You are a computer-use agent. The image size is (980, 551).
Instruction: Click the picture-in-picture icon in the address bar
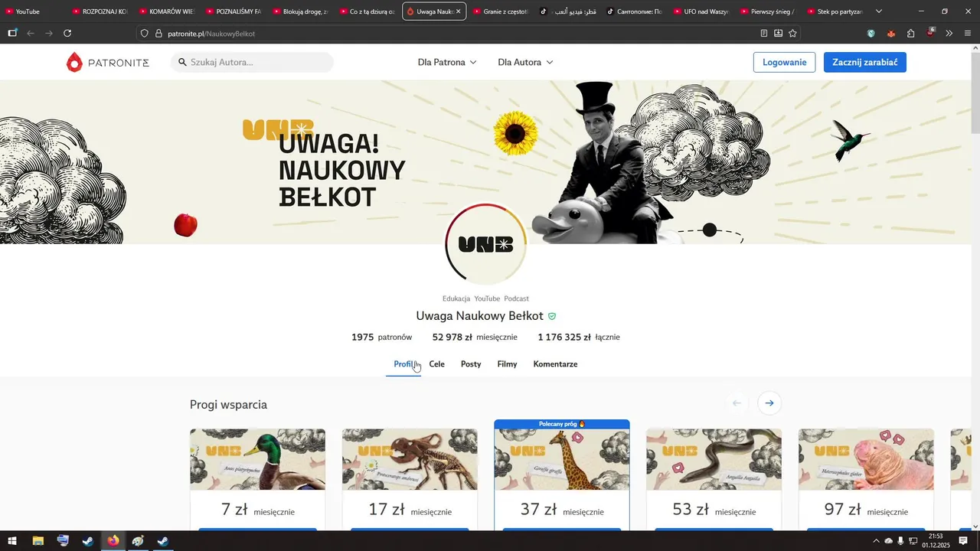(x=778, y=34)
